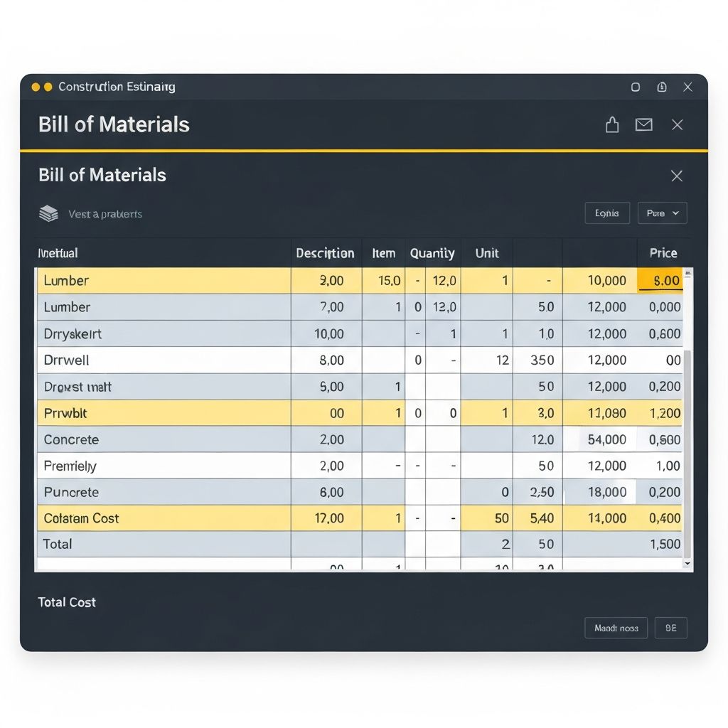Image resolution: width=728 pixels, height=728 pixels.
Task: Click the square icon in title bar
Action: [x=636, y=87]
